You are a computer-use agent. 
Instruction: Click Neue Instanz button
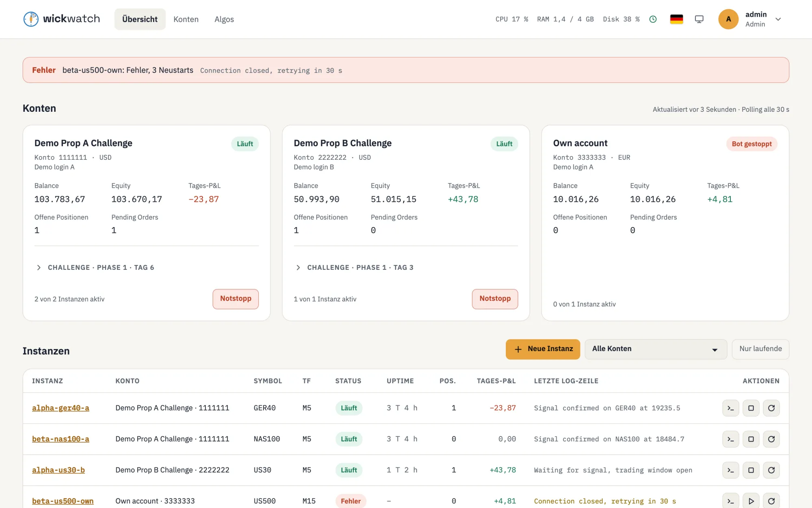tap(543, 349)
